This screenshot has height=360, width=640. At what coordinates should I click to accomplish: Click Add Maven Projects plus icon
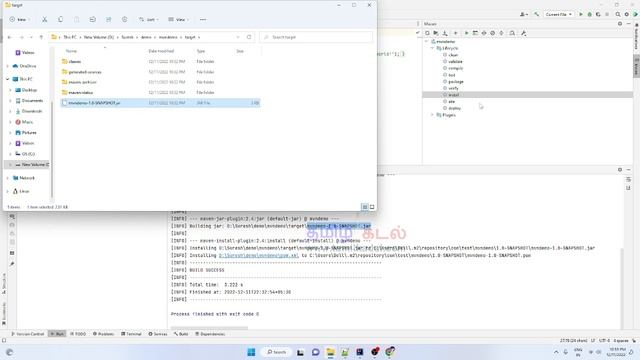(x=456, y=33)
